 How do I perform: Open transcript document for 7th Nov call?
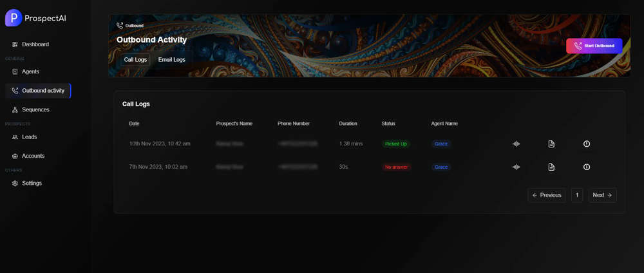tap(551, 167)
